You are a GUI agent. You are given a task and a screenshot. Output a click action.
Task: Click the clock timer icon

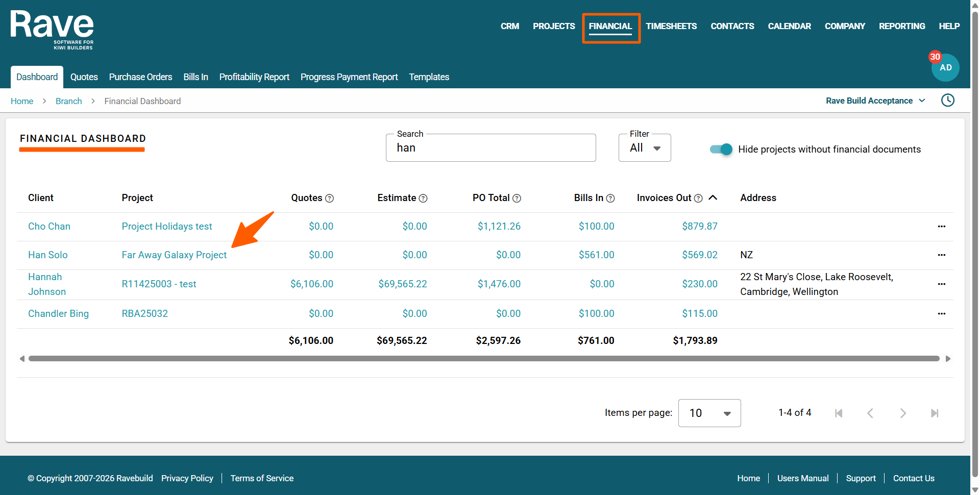[x=947, y=101]
